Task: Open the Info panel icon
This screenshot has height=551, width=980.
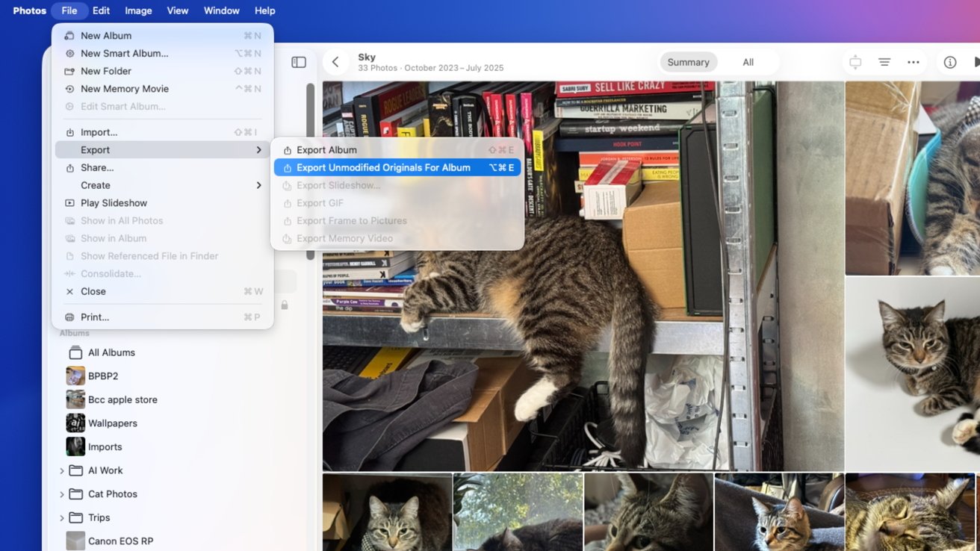Action: point(949,63)
